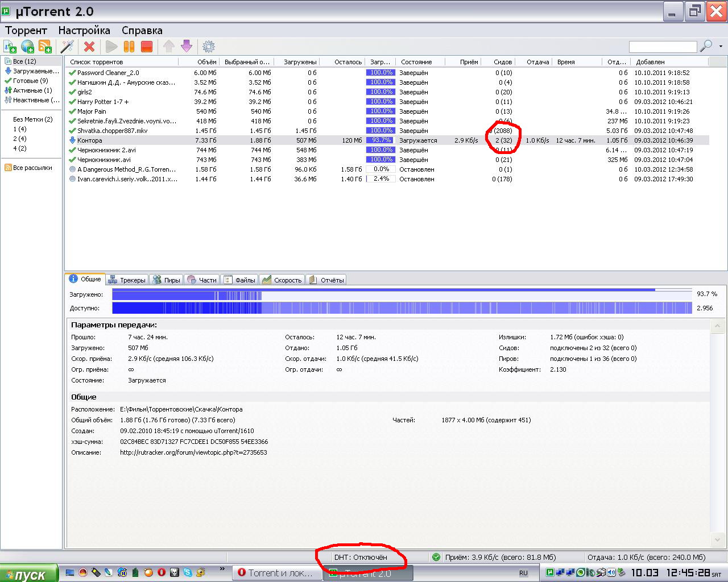Select label 1 (4)
Screen dimensions: 728x582
tap(20, 129)
